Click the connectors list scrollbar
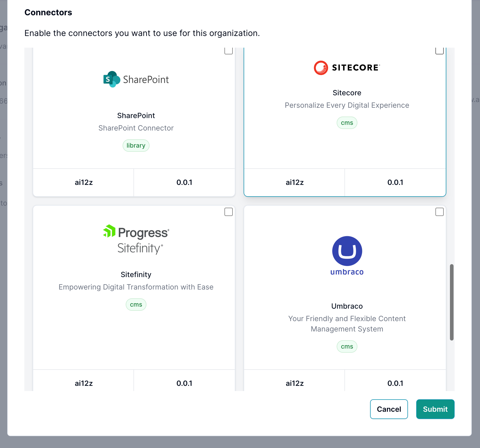Screen dimensions: 480x448 [451, 302]
